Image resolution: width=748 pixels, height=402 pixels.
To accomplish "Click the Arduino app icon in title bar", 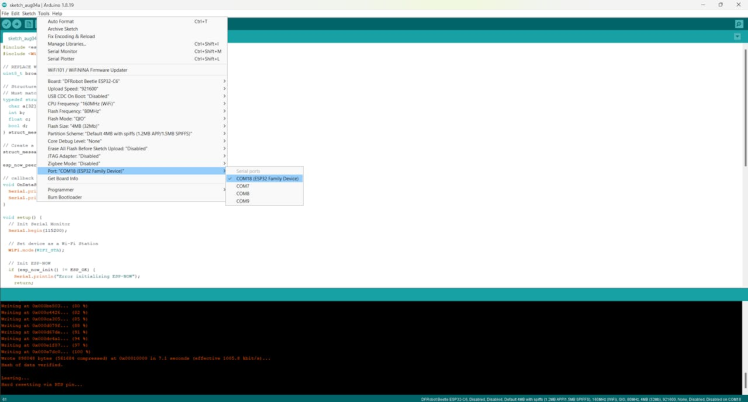I will [4, 5].
